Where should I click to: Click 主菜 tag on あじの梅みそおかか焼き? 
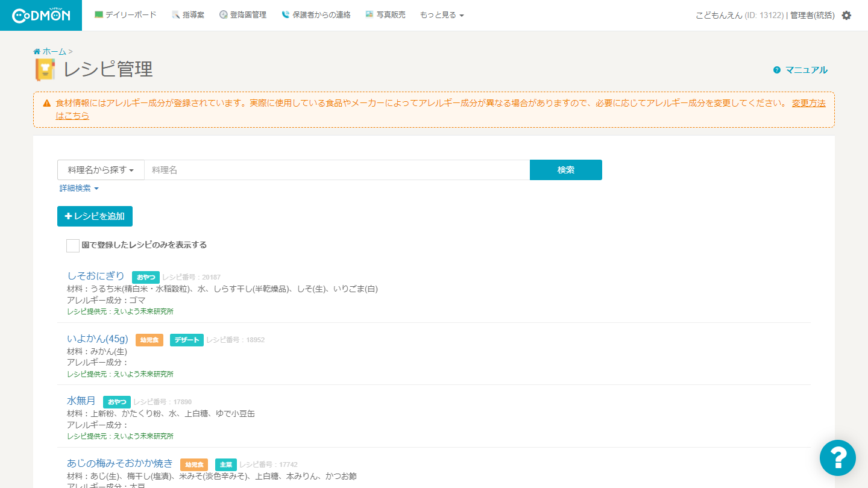(226, 465)
